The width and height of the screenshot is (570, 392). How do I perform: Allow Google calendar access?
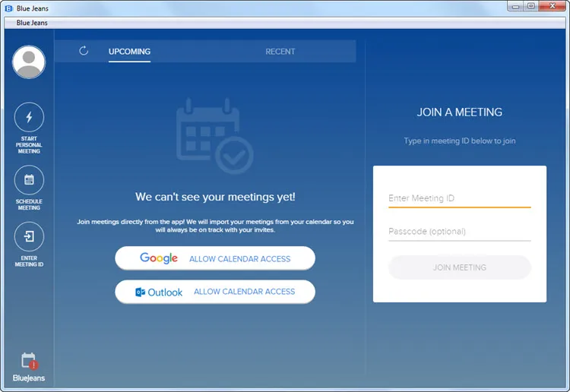tap(215, 258)
